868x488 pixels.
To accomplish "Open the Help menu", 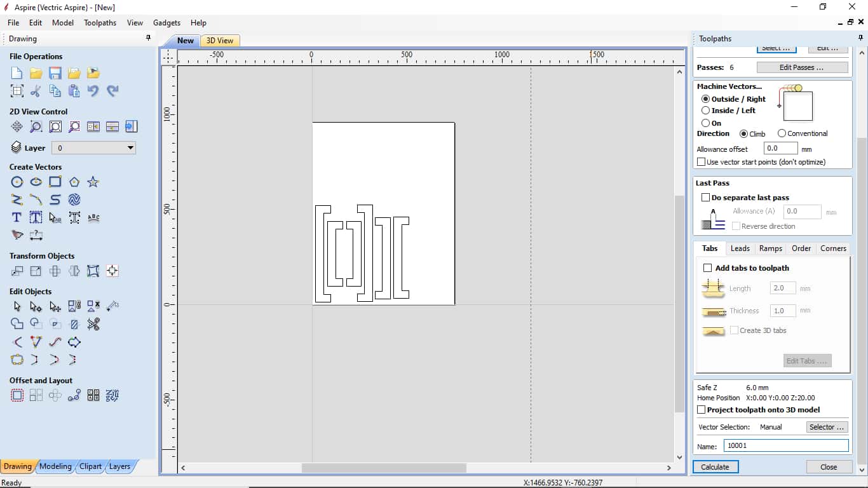I will [198, 22].
